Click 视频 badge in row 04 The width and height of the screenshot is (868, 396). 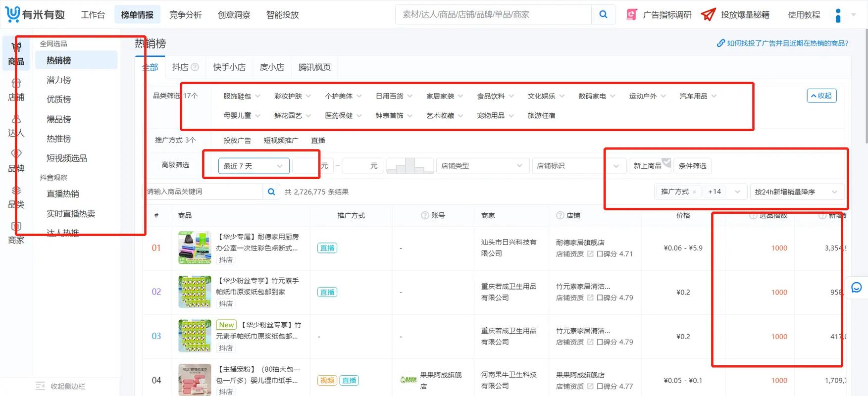click(327, 380)
